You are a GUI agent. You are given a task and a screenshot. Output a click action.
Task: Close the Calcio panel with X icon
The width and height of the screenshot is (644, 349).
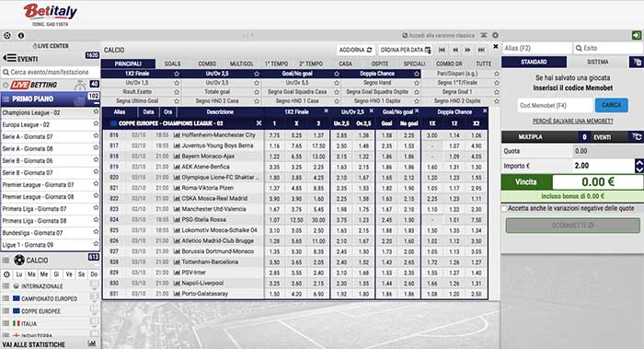[x=496, y=47]
